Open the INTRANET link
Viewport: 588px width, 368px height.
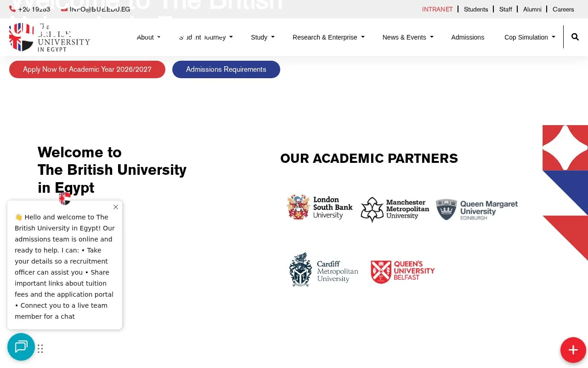click(437, 9)
